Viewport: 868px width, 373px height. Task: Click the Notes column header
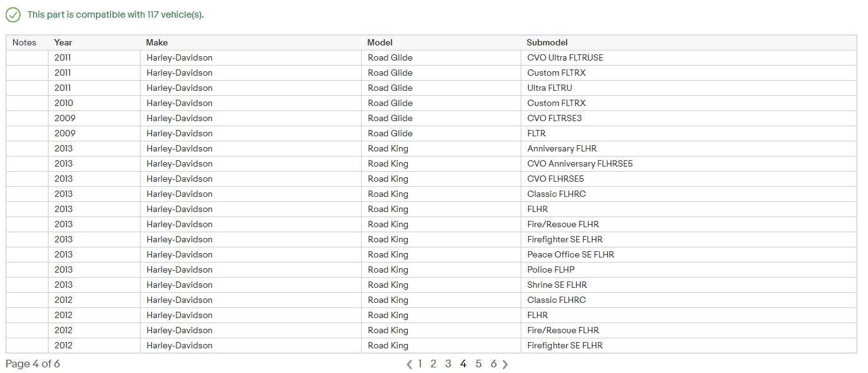point(25,43)
